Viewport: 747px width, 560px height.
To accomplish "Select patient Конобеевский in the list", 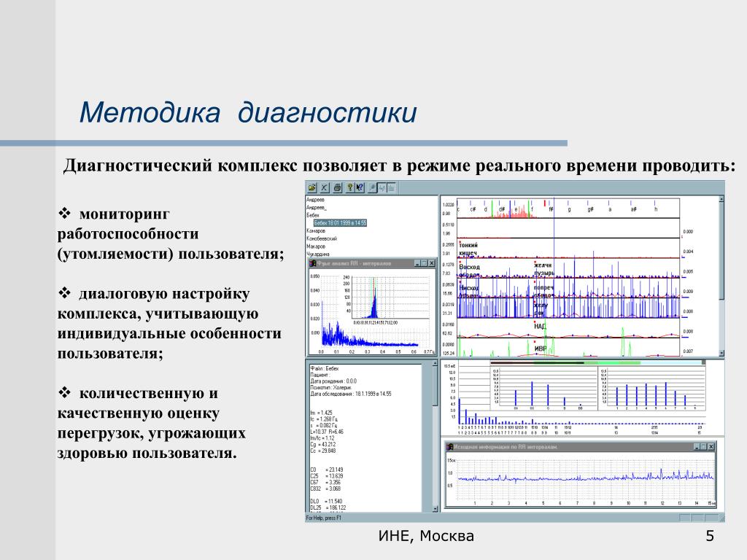I will tap(322, 238).
